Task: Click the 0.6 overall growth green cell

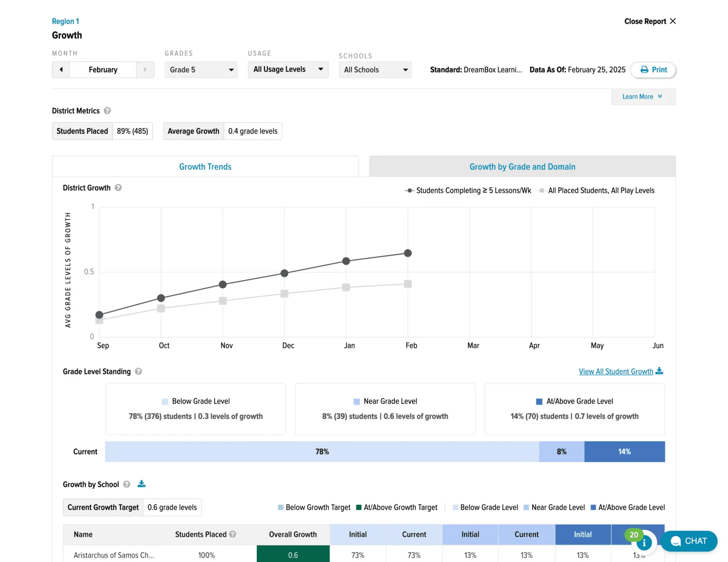Action: (293, 554)
